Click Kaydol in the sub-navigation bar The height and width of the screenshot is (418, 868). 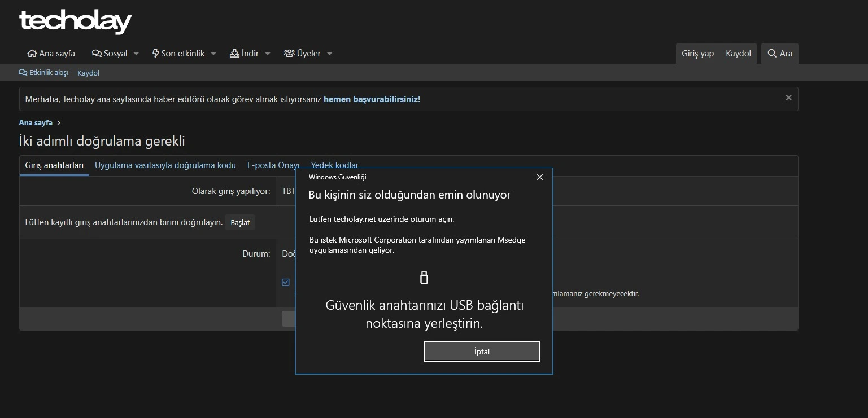point(88,73)
